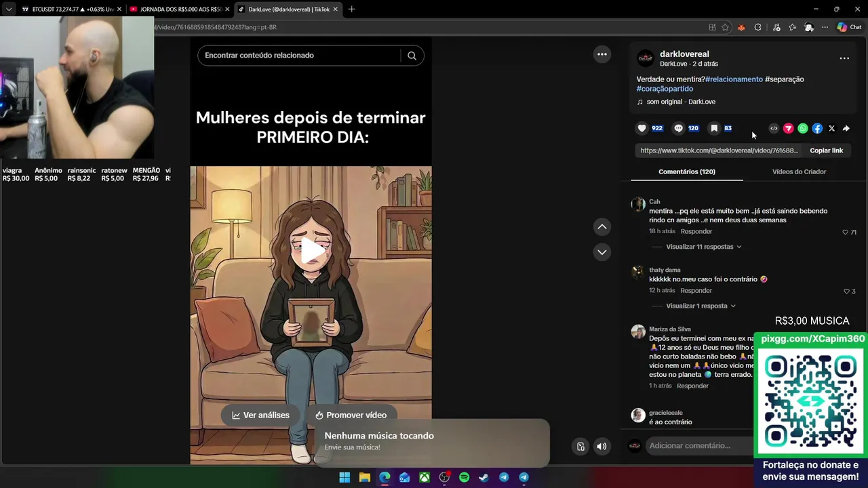The image size is (868, 488).
Task: Open File Explorer from taskbar
Action: point(364,477)
